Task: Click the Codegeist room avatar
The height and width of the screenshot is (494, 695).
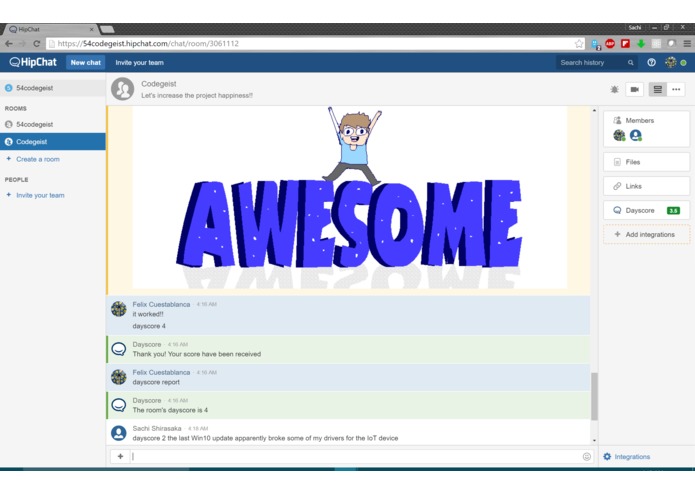Action: click(122, 89)
